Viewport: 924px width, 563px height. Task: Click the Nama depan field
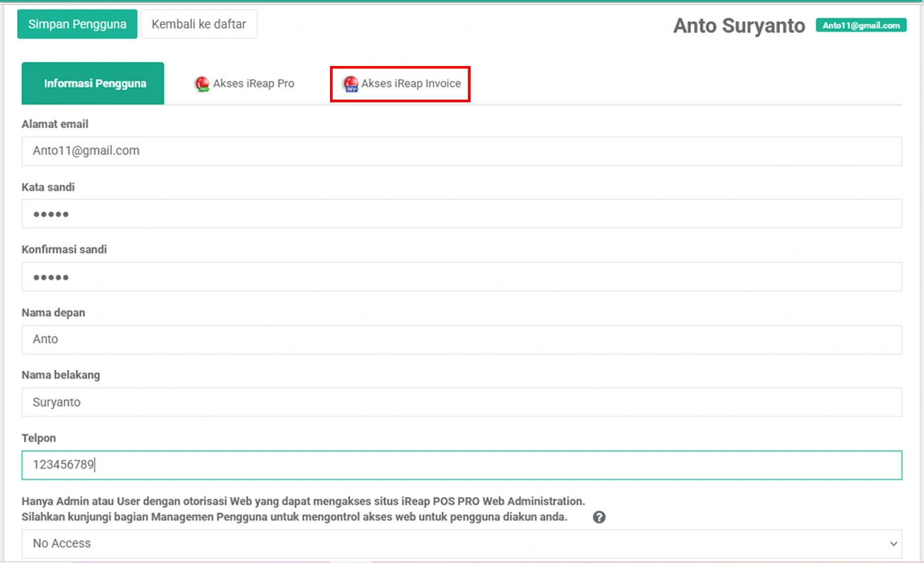[462, 339]
